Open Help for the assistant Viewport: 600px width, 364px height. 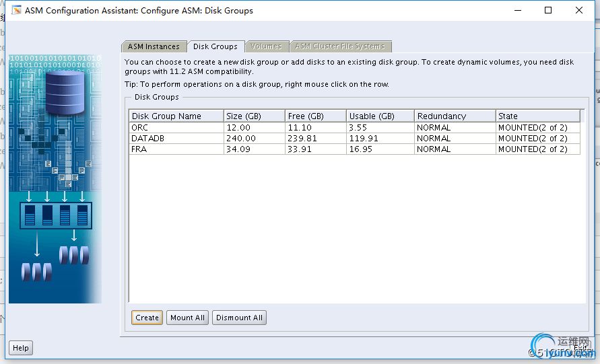pyautogui.click(x=21, y=348)
